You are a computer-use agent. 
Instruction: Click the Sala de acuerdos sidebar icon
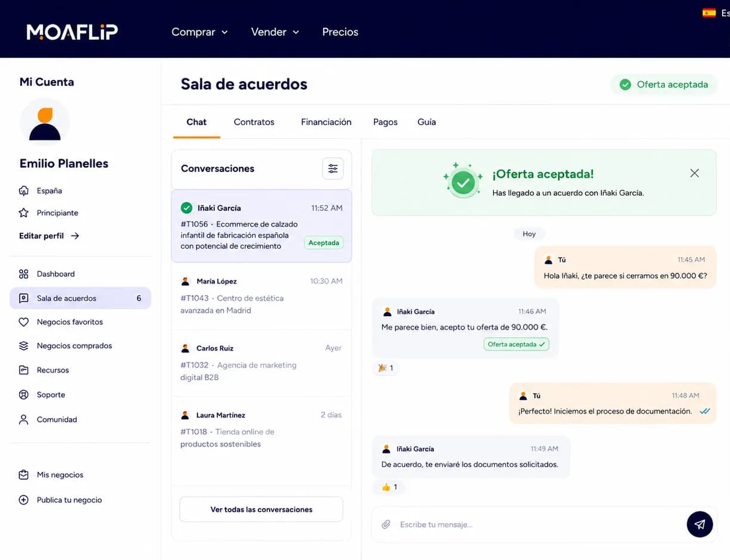click(x=24, y=298)
